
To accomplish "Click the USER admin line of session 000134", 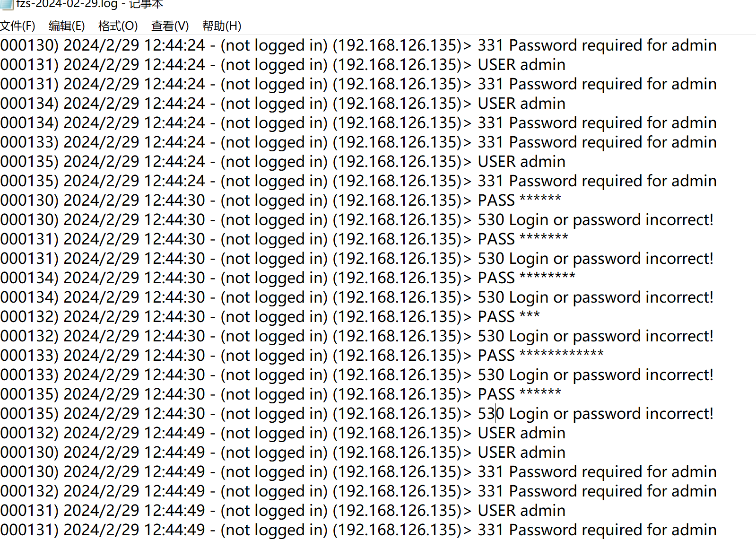I will [283, 104].
